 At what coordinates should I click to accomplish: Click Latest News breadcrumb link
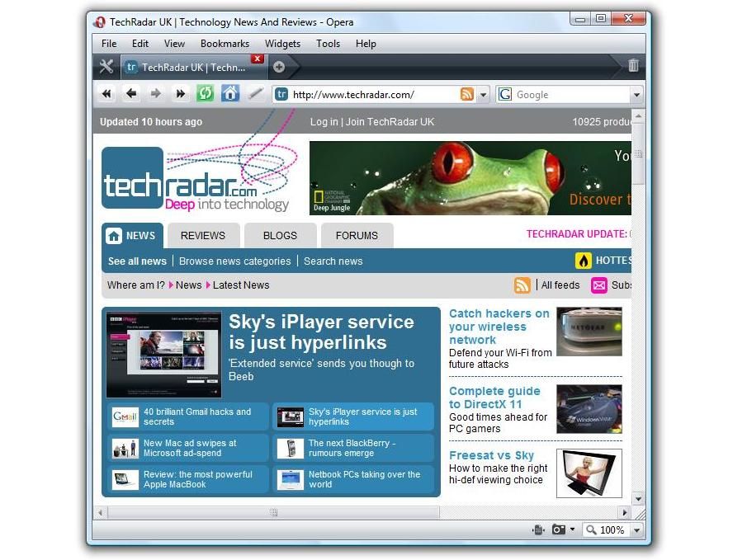click(241, 285)
